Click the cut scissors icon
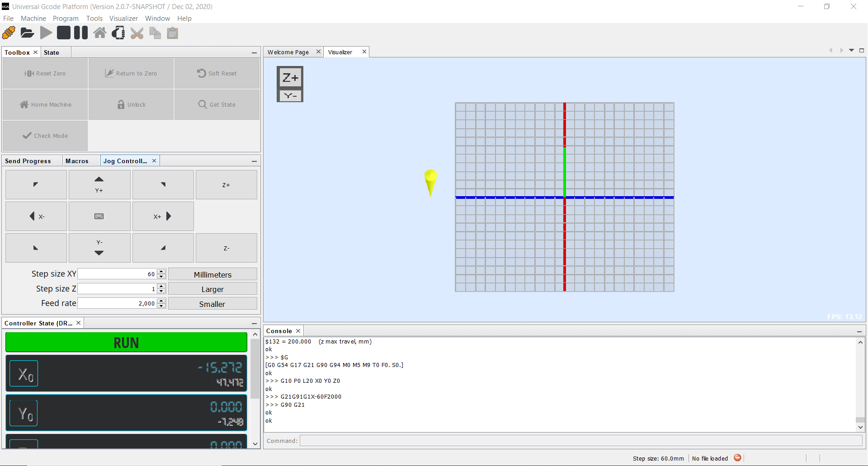Image resolution: width=868 pixels, height=466 pixels. [137, 33]
